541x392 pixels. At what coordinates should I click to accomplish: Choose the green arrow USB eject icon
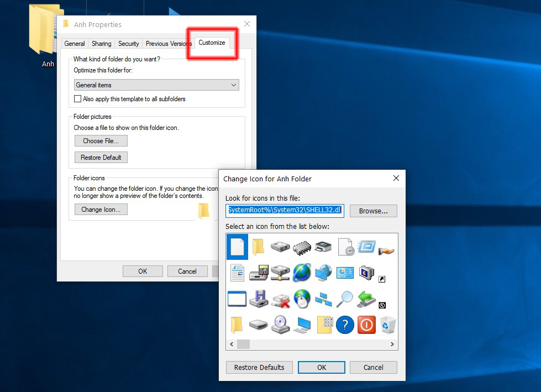pyautogui.click(x=366, y=299)
